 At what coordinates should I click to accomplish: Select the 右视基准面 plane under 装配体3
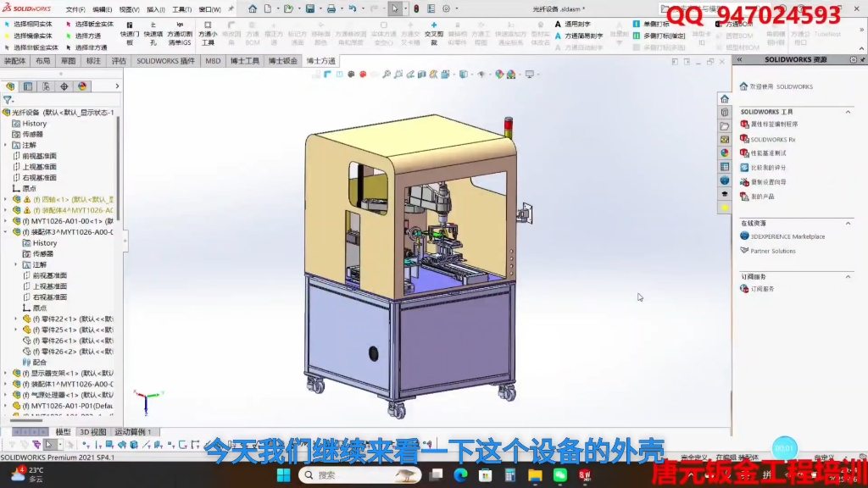(x=49, y=297)
